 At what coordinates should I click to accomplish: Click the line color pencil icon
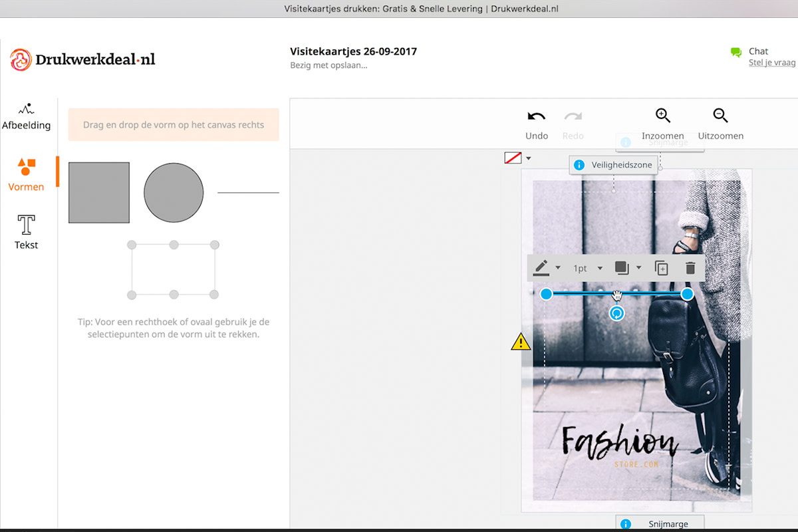[x=541, y=268]
